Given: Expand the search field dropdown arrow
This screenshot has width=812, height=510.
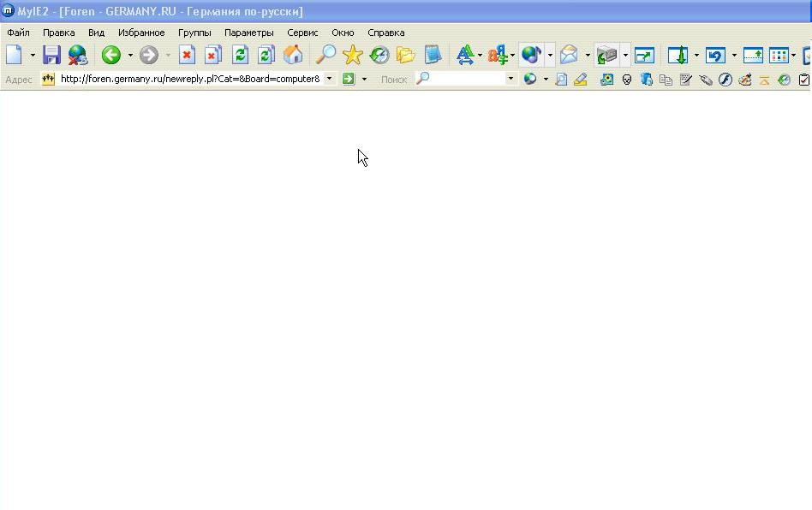Looking at the screenshot, I should (510, 79).
